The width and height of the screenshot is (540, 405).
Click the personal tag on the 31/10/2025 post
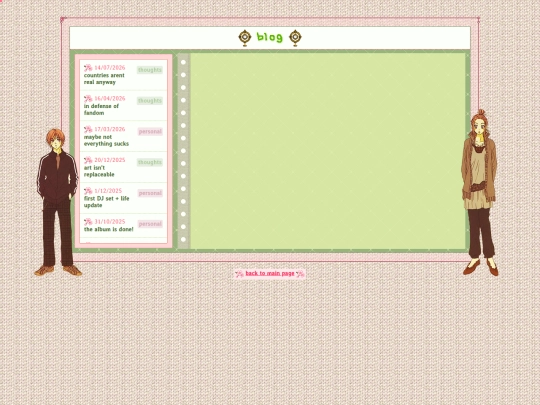(150, 224)
